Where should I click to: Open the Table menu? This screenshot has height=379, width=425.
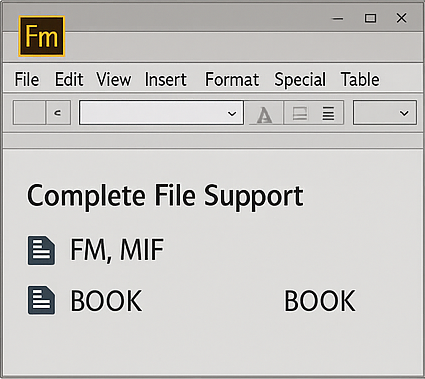(360, 80)
